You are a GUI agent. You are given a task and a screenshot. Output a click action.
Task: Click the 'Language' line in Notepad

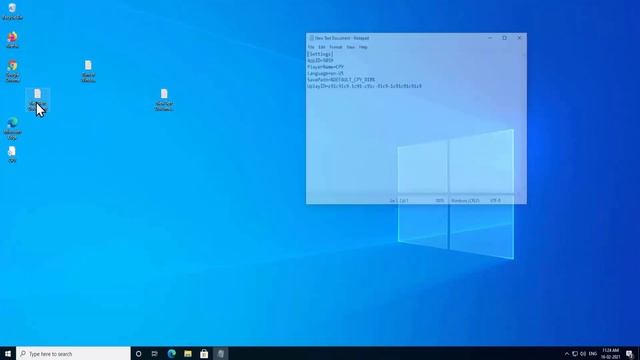coord(326,73)
